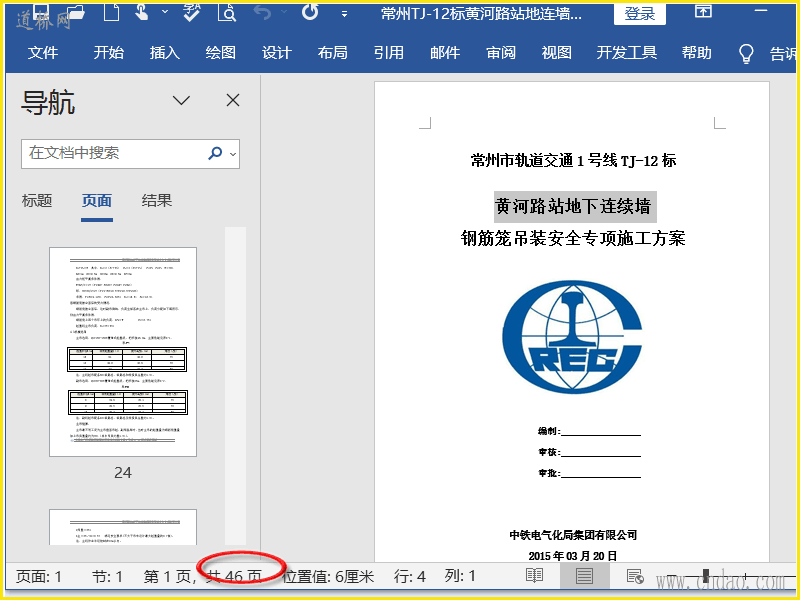The height and width of the screenshot is (600, 800).
Task: Switch to the 绘图 ribbon tab
Action: tap(221, 53)
